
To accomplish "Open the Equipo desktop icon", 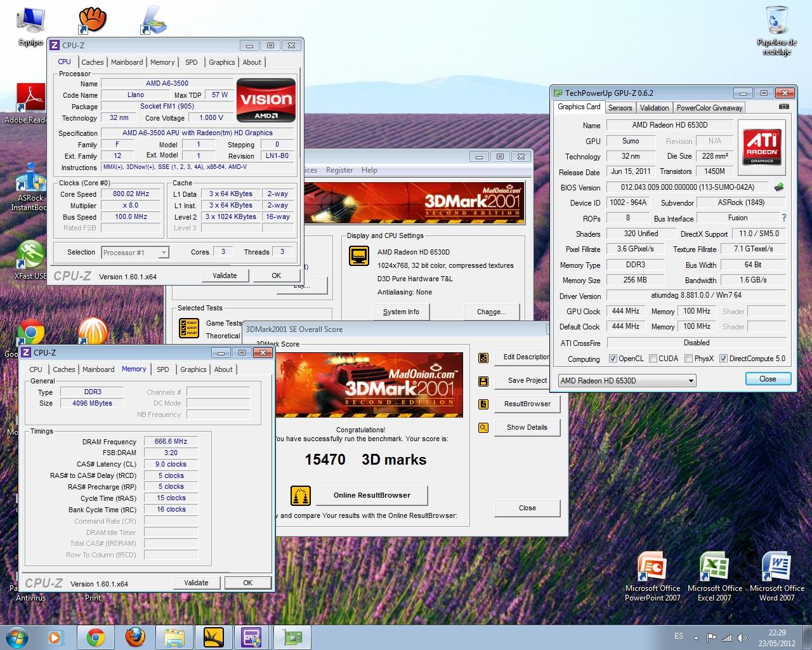I will click(30, 27).
